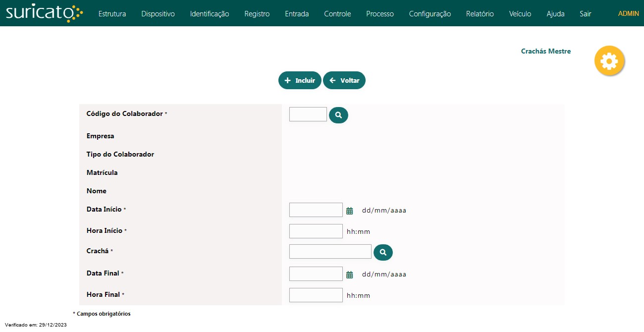The image size is (644, 332).
Task: Open the Estrutura menu
Action: pyautogui.click(x=112, y=14)
